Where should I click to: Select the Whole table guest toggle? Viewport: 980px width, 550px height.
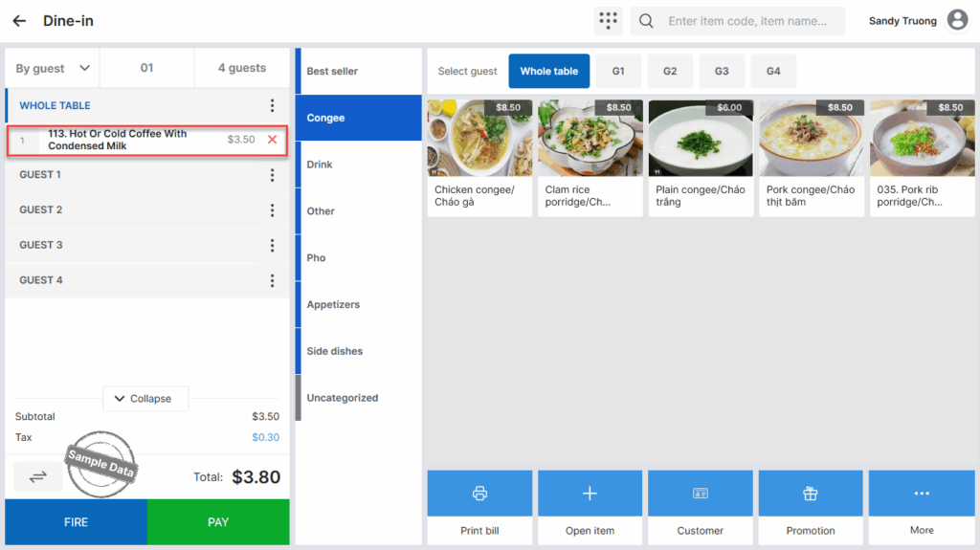point(548,71)
